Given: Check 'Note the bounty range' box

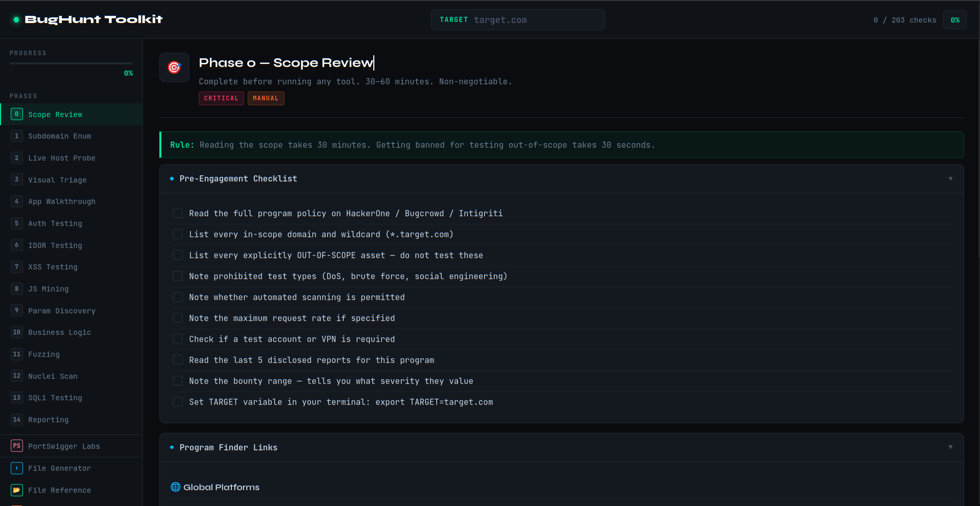Looking at the screenshot, I should [178, 381].
